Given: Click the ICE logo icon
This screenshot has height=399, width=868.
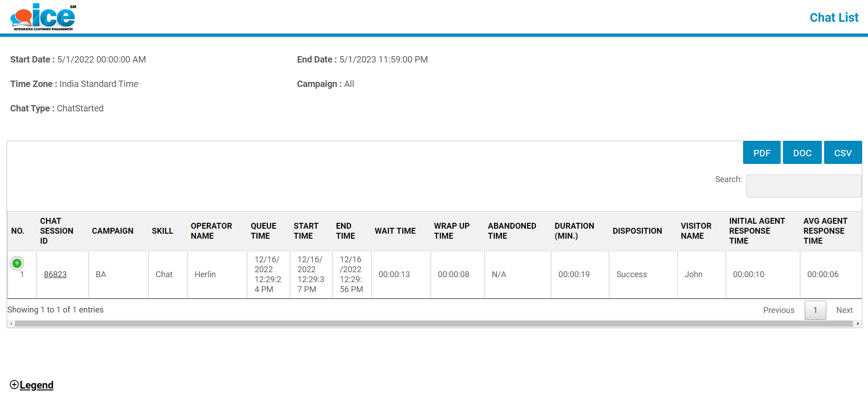Looking at the screenshot, I should (43, 17).
